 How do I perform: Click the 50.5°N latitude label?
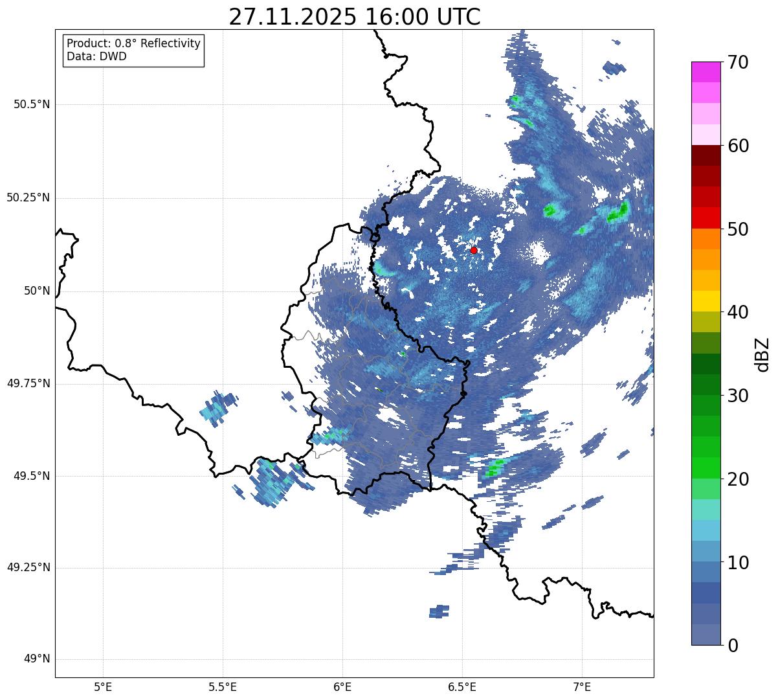click(32, 104)
